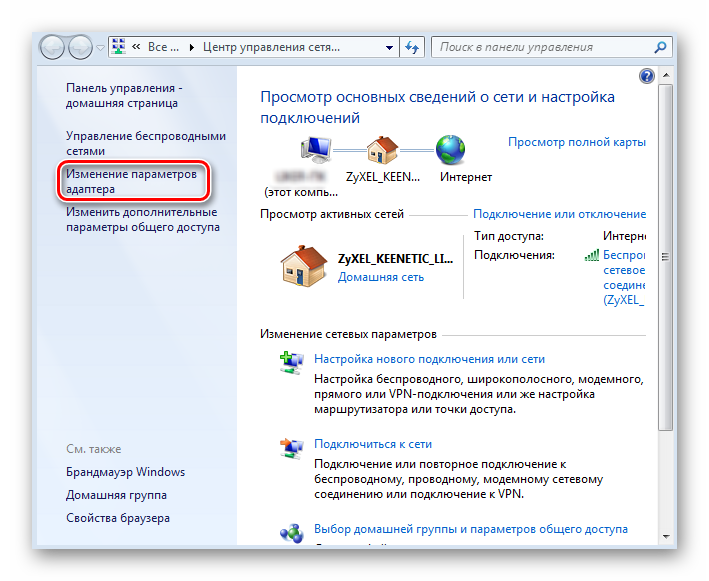Click the "Интернет" label under the globe
This screenshot has height=581, width=709.
tap(466, 177)
